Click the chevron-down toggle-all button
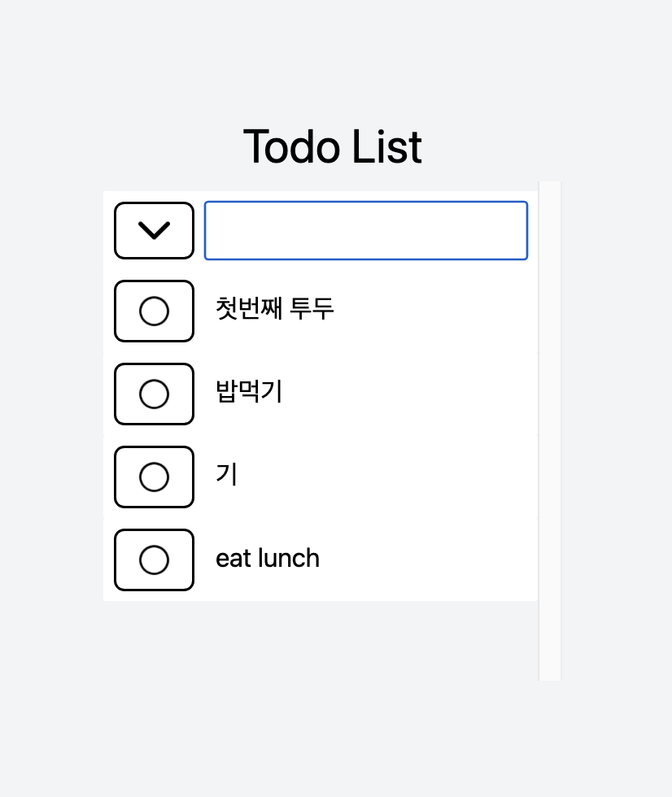 click(154, 230)
